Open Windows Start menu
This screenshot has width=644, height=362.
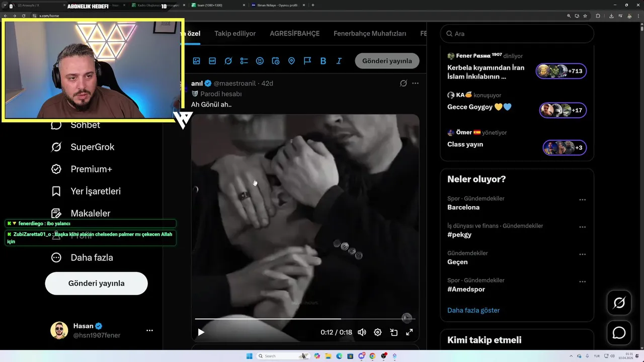pos(249,356)
